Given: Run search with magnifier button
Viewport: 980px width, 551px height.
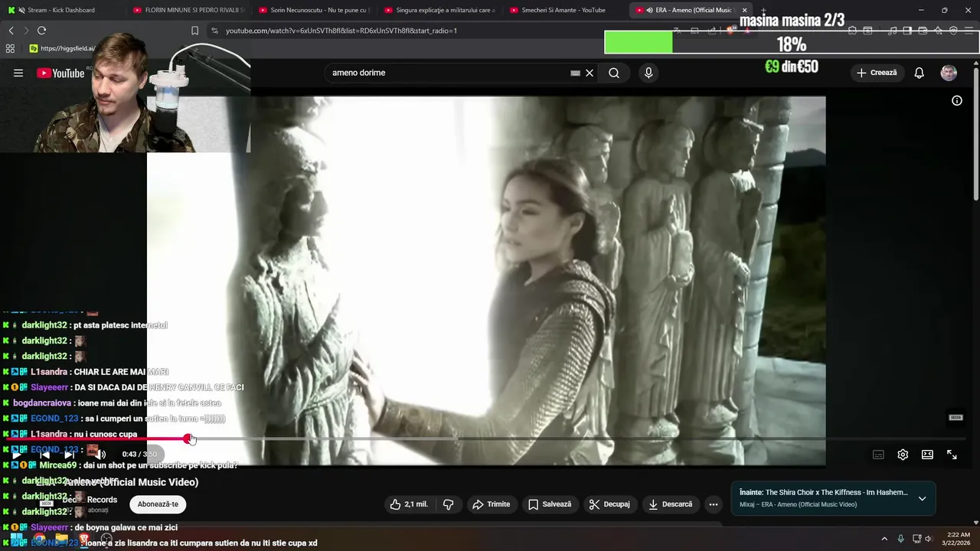Looking at the screenshot, I should tap(614, 73).
